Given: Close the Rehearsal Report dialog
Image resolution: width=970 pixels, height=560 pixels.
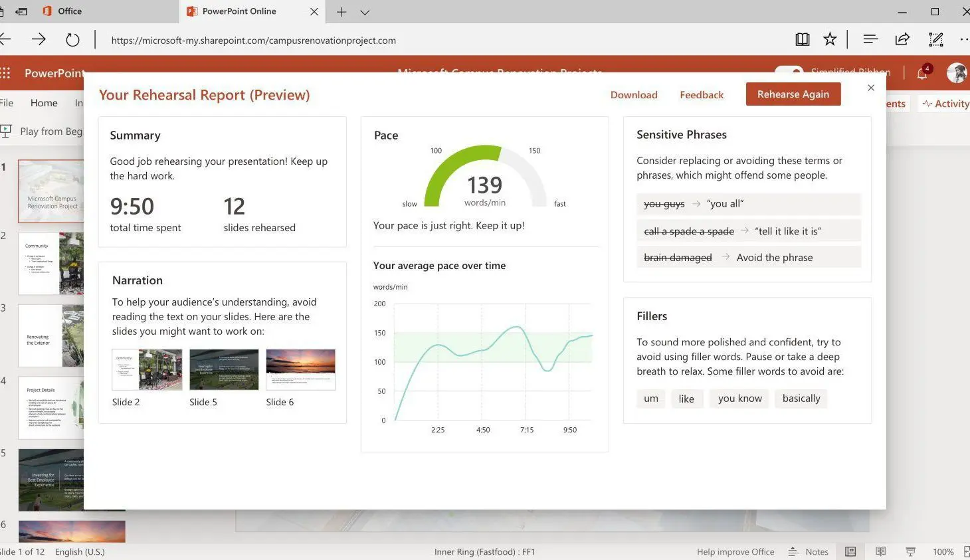Looking at the screenshot, I should point(871,88).
